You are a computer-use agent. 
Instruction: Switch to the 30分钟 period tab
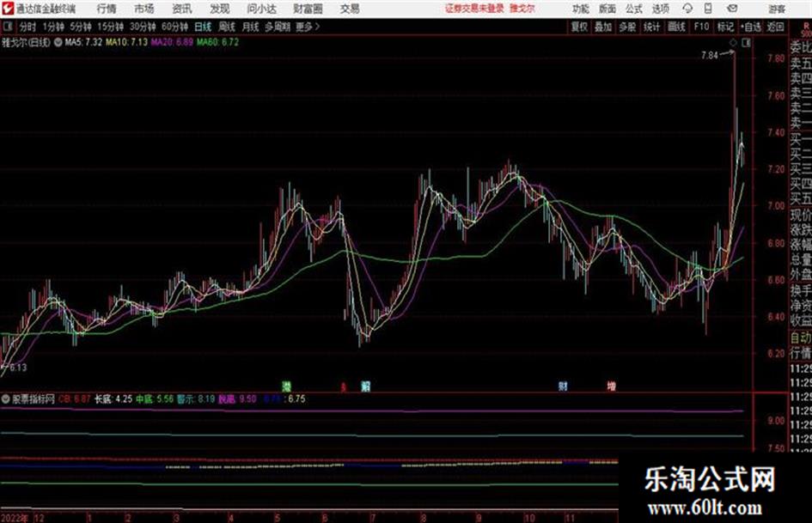click(x=143, y=27)
